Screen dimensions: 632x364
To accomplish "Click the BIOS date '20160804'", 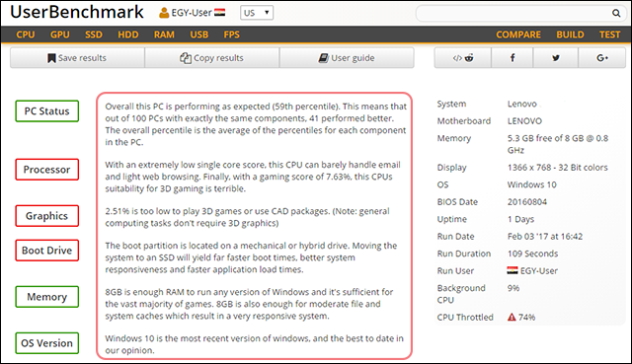I will point(527,202).
